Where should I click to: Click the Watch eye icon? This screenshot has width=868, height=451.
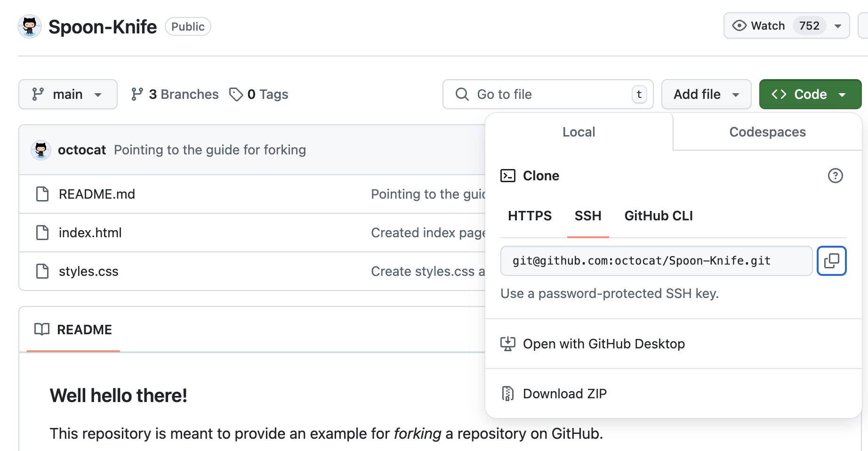click(x=739, y=26)
